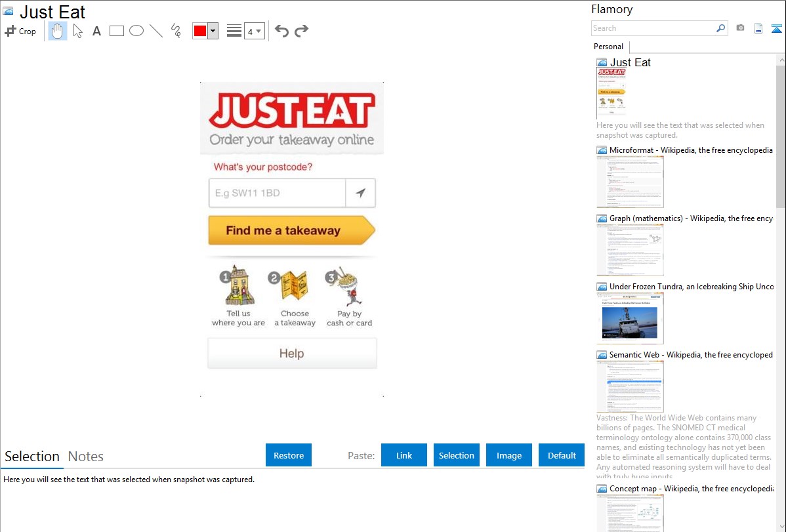
Task: Redo the last edit
Action: tap(301, 31)
